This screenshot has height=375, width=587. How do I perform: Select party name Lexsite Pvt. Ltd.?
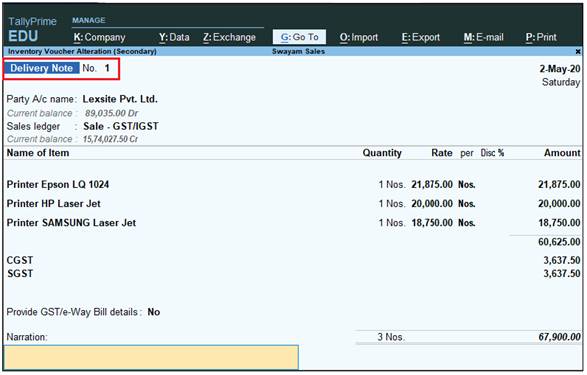(x=120, y=99)
